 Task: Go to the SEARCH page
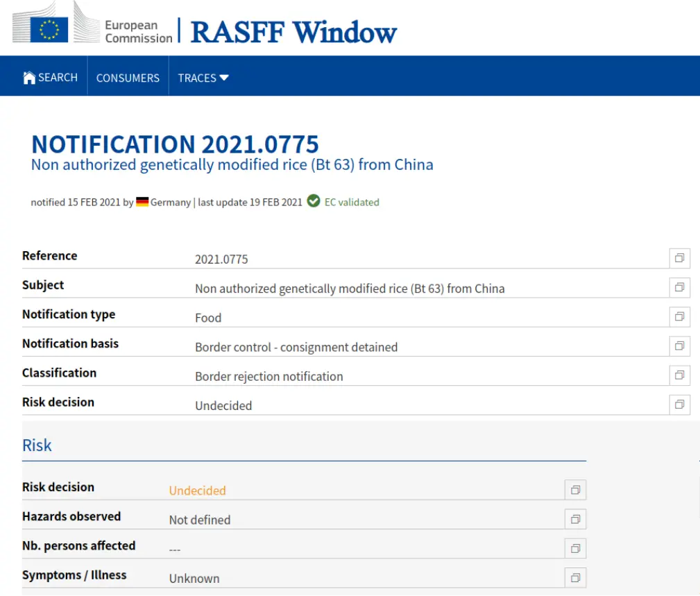58,78
